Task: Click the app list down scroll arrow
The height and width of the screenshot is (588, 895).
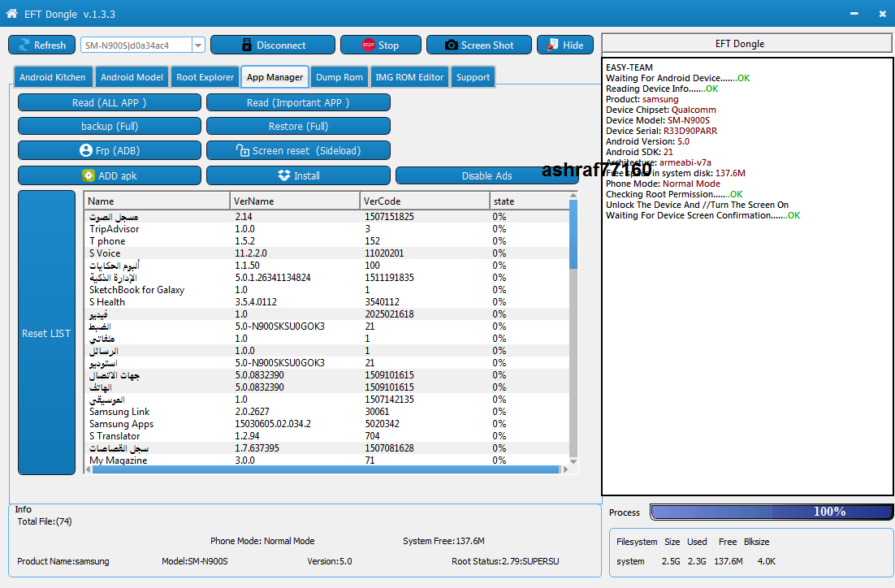Action: pos(573,461)
